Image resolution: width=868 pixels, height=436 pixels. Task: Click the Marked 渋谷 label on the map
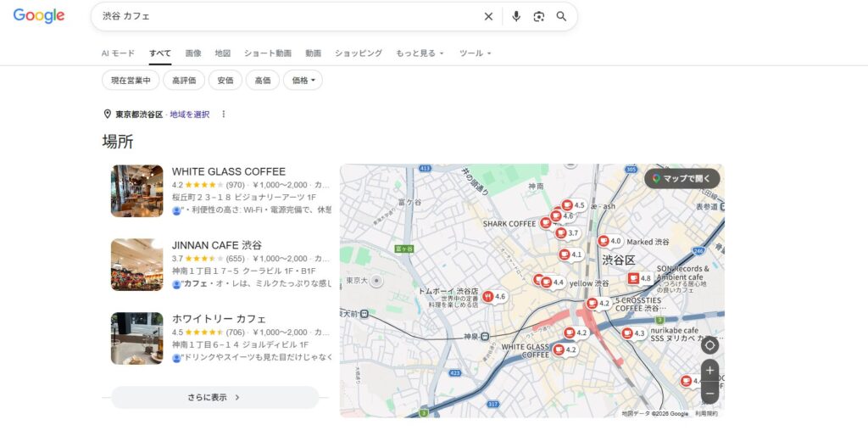click(648, 242)
